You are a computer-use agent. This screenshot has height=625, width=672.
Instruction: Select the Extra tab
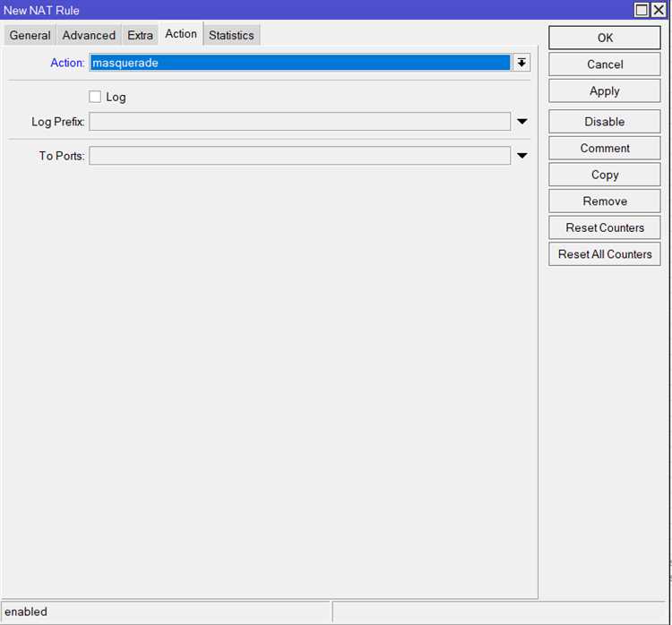[140, 35]
